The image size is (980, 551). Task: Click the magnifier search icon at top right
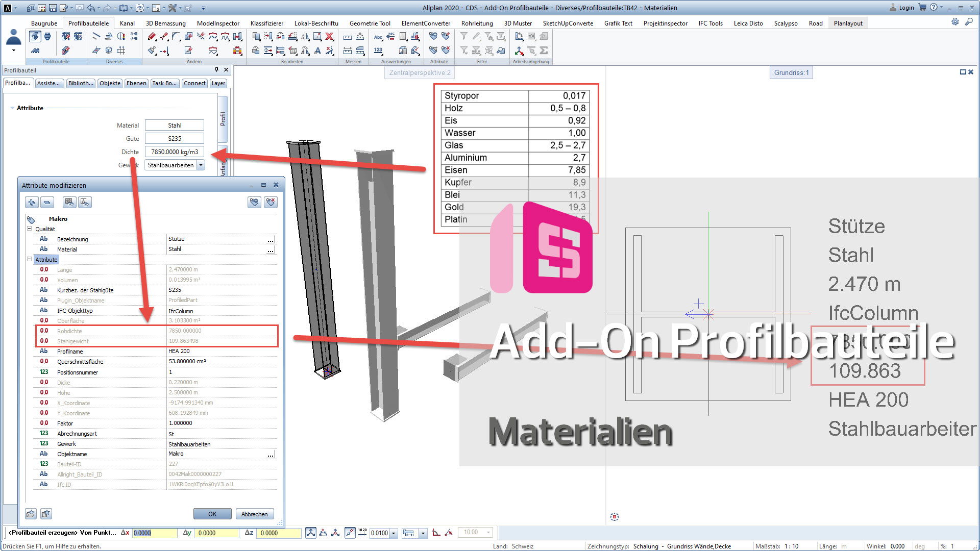coord(969,22)
